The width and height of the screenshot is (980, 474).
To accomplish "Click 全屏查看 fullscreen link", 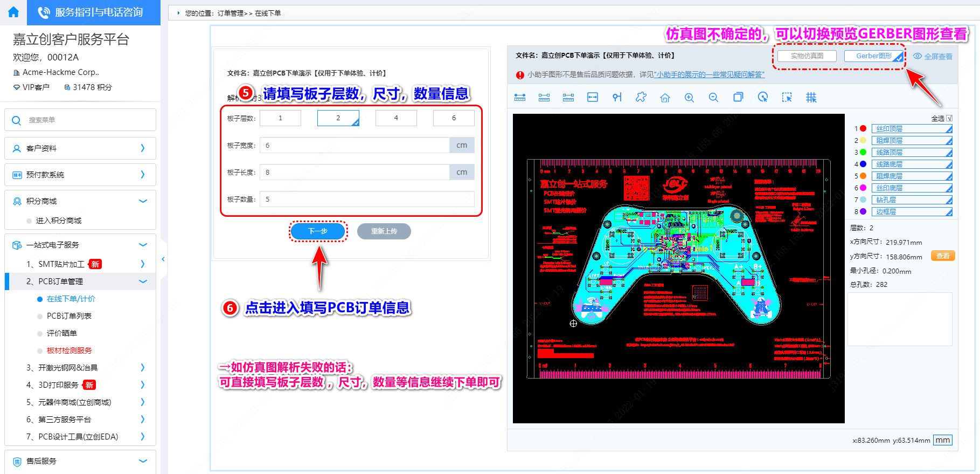I will click(x=938, y=57).
